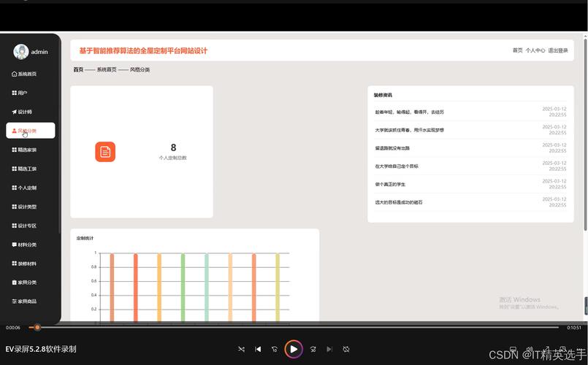Open 精选家装 in the sidebar
Screen dimensions: 588x365
tap(24, 150)
